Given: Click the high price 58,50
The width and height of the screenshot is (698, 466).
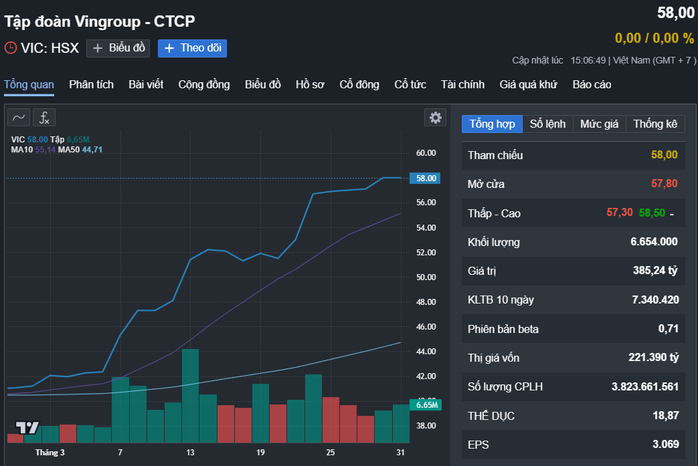Looking at the screenshot, I should pyautogui.click(x=652, y=213).
